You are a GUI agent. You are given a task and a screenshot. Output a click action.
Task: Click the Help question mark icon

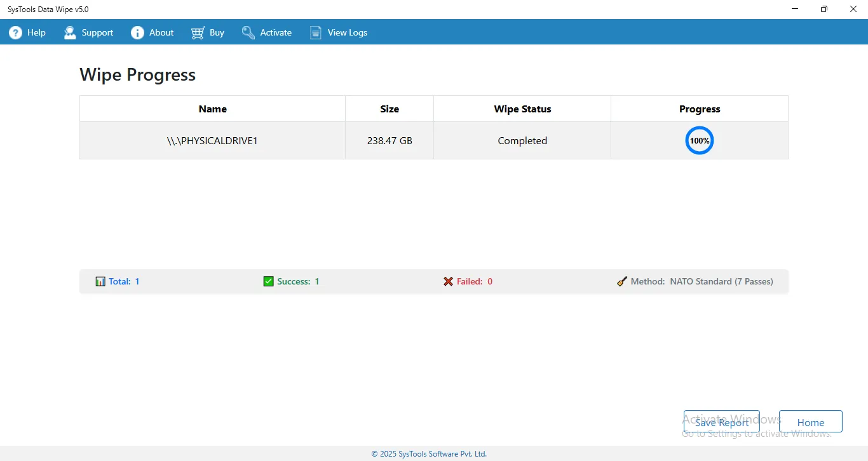pos(15,32)
